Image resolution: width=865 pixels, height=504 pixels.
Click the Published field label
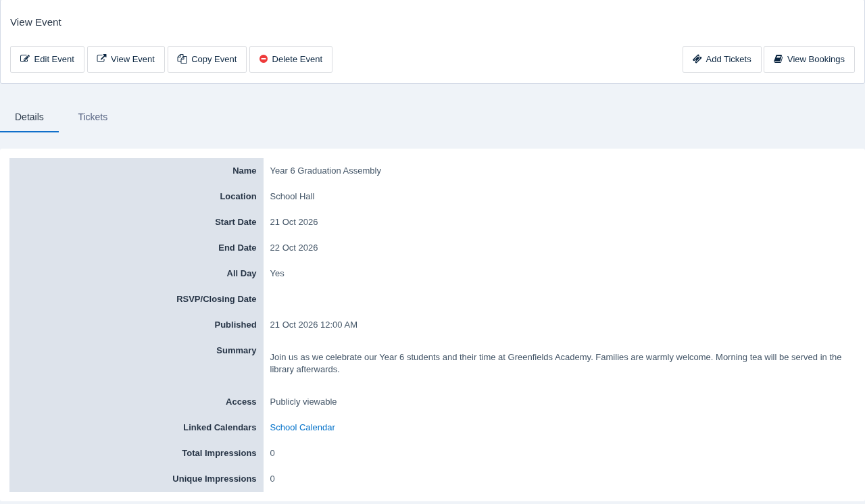tap(236, 325)
